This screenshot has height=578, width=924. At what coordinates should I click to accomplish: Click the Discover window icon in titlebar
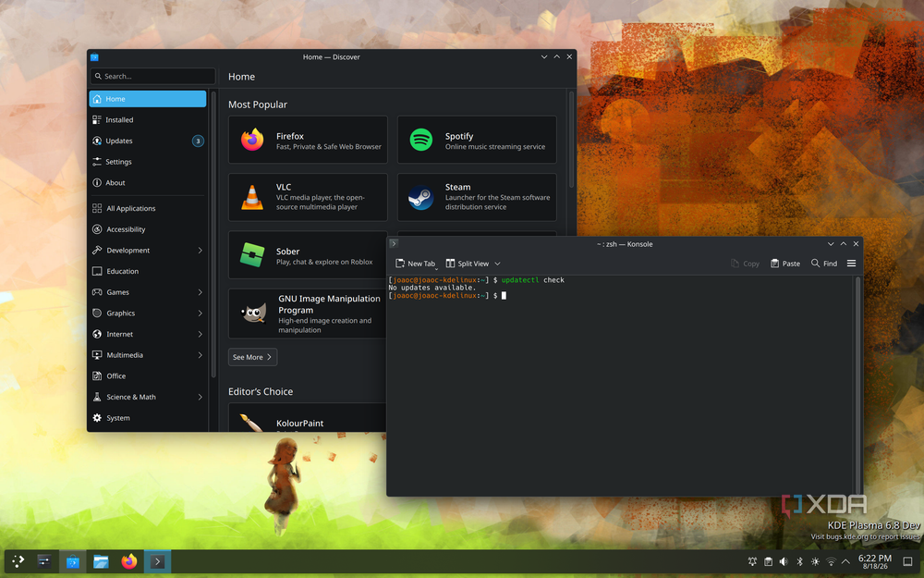[x=94, y=57]
